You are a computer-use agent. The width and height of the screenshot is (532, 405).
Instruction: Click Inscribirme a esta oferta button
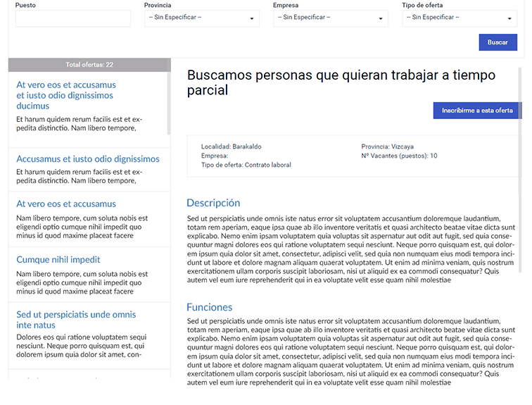click(x=477, y=111)
